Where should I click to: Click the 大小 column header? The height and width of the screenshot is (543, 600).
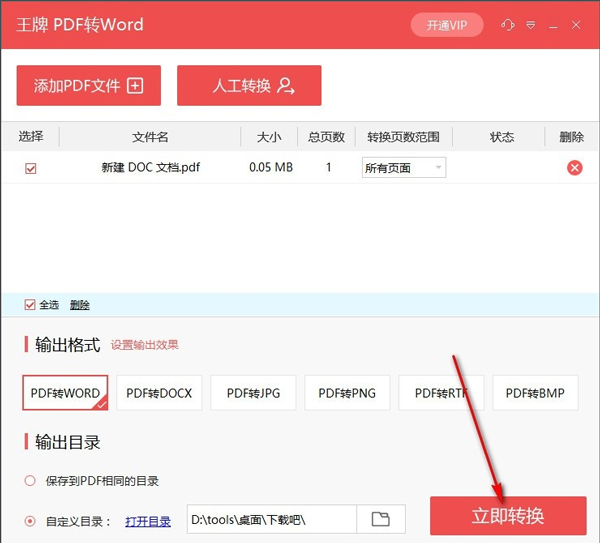(269, 137)
